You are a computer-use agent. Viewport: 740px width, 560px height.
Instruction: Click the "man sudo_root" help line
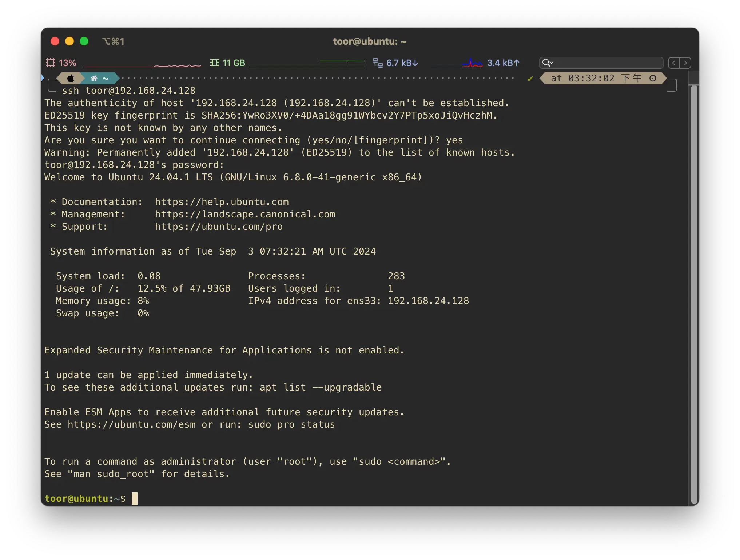pos(137,474)
